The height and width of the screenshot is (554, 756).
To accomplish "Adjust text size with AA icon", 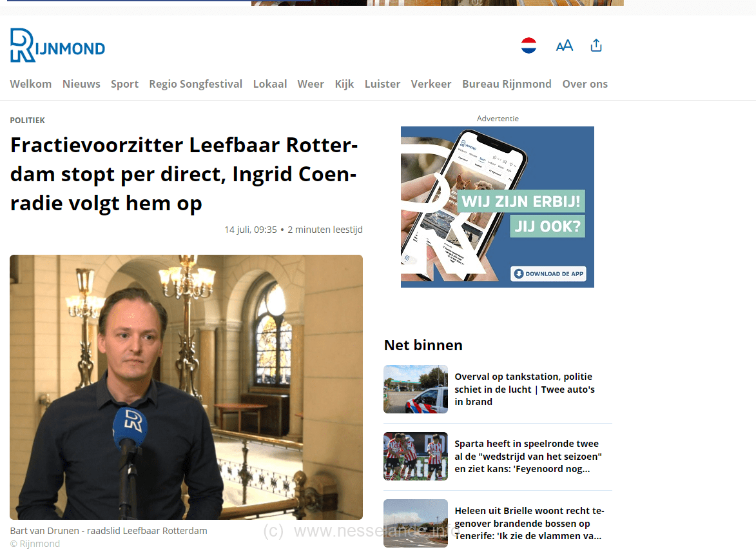I will click(x=564, y=45).
